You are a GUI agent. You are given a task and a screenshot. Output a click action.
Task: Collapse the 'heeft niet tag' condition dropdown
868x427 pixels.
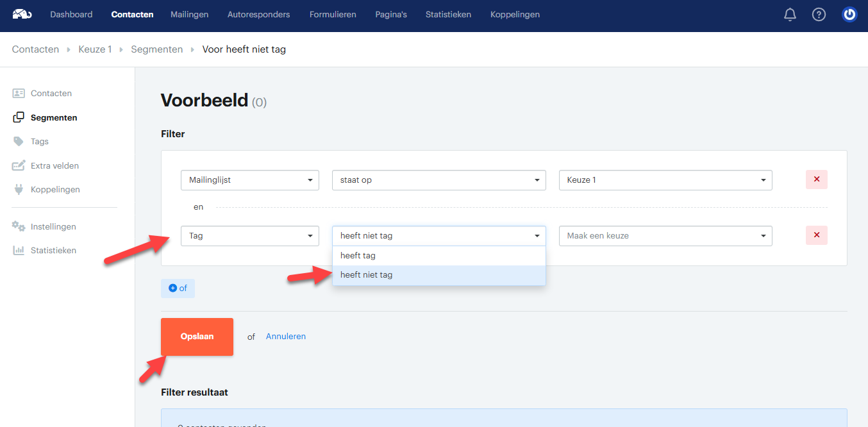pos(439,236)
